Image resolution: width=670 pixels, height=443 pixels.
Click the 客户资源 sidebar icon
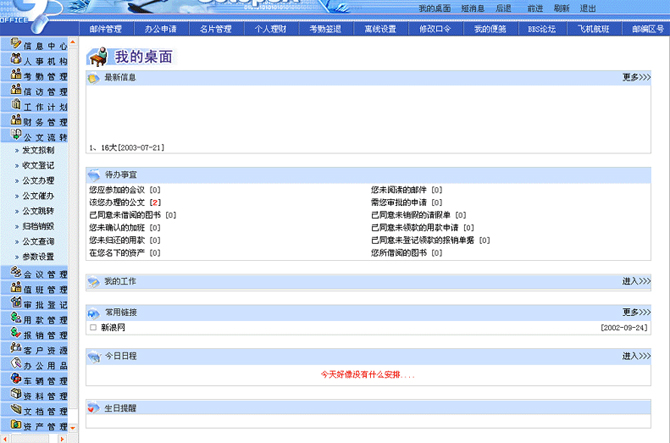pos(15,349)
